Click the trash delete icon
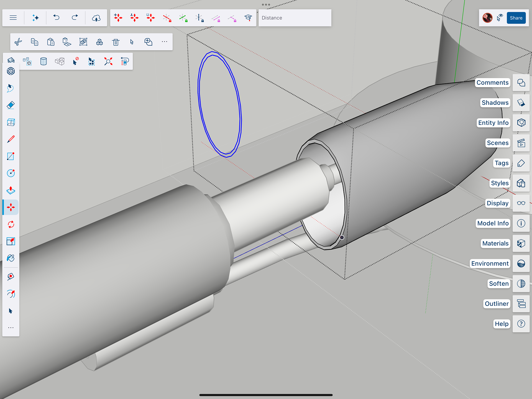 [x=116, y=42]
